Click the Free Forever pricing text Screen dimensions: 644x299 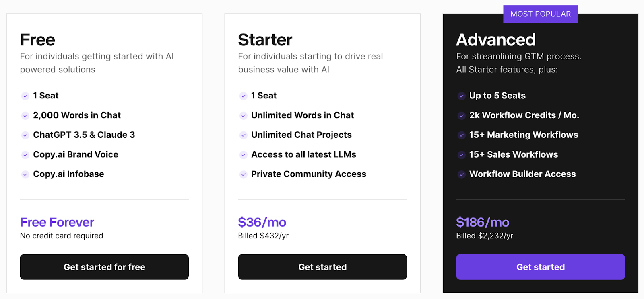pos(57,222)
